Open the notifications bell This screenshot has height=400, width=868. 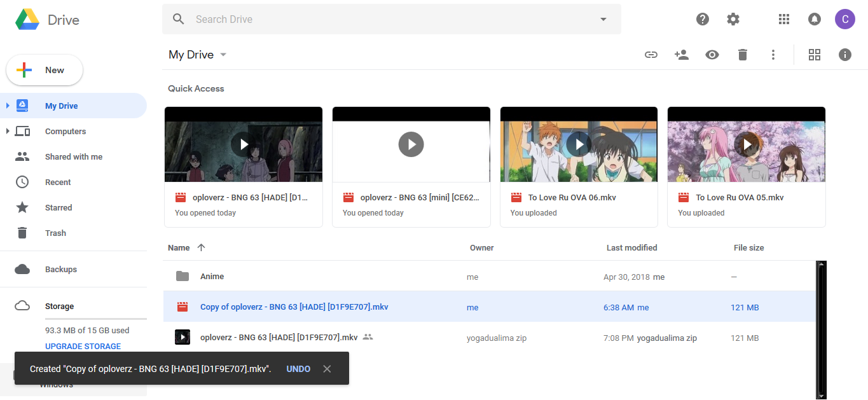click(x=815, y=19)
